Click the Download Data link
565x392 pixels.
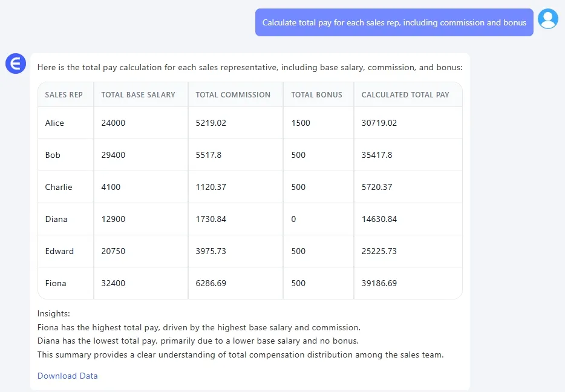tap(67, 376)
